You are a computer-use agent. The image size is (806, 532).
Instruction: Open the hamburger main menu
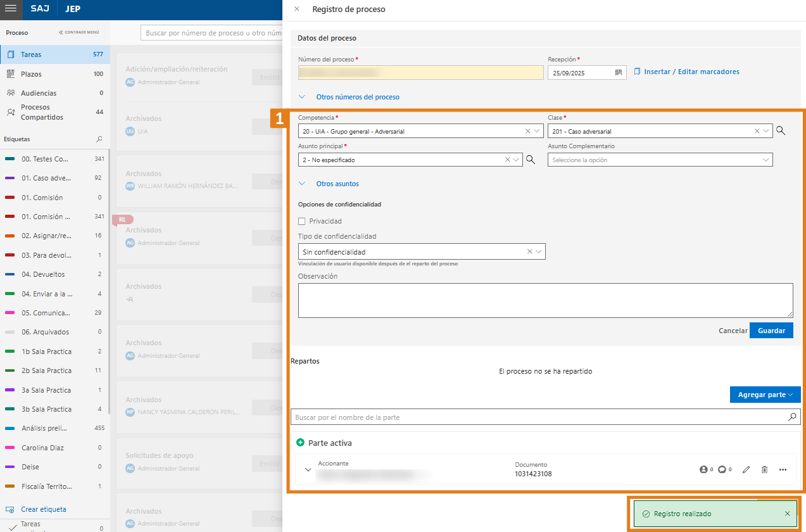click(11, 9)
